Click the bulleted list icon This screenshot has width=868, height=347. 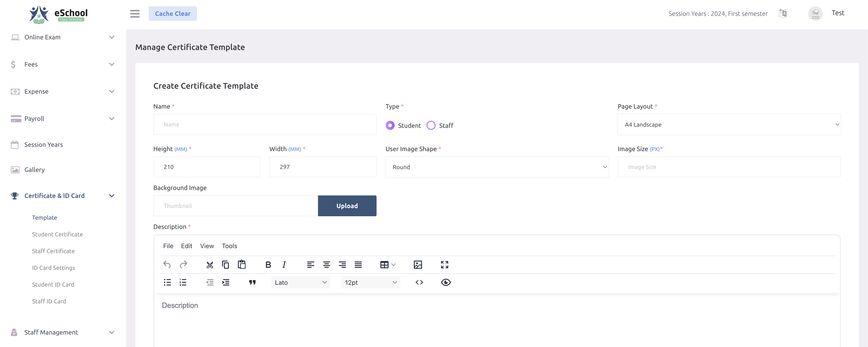(167, 282)
